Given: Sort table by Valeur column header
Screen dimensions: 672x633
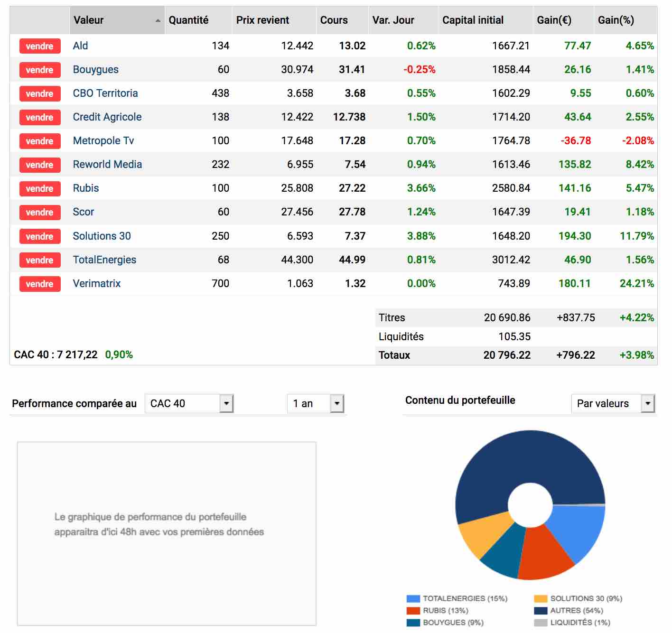Looking at the screenshot, I should point(117,20).
